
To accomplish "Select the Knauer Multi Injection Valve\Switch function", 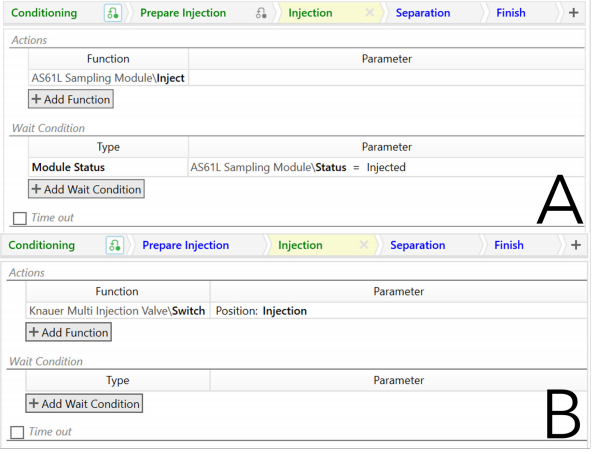I will click(117, 311).
